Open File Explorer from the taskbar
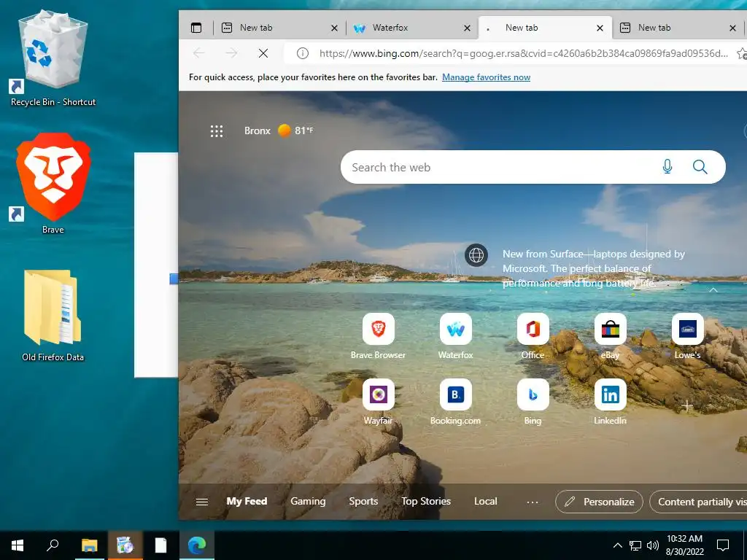747x560 pixels. [x=89, y=545]
